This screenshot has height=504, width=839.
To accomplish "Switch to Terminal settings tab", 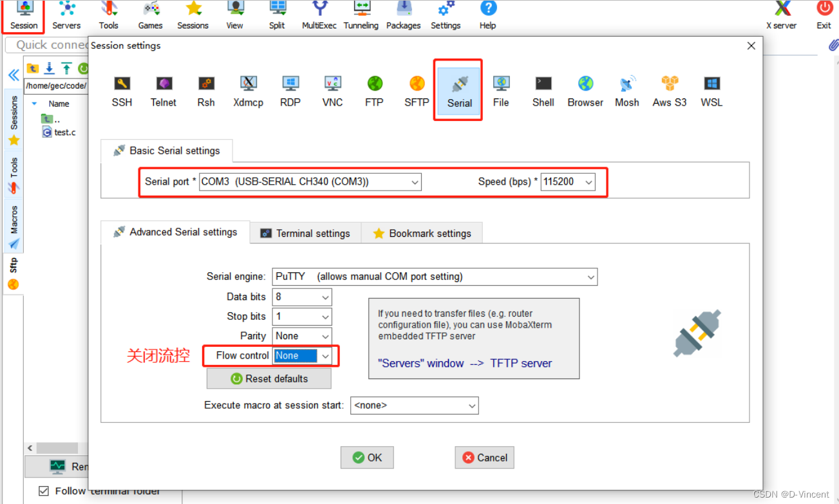I will pyautogui.click(x=305, y=234).
